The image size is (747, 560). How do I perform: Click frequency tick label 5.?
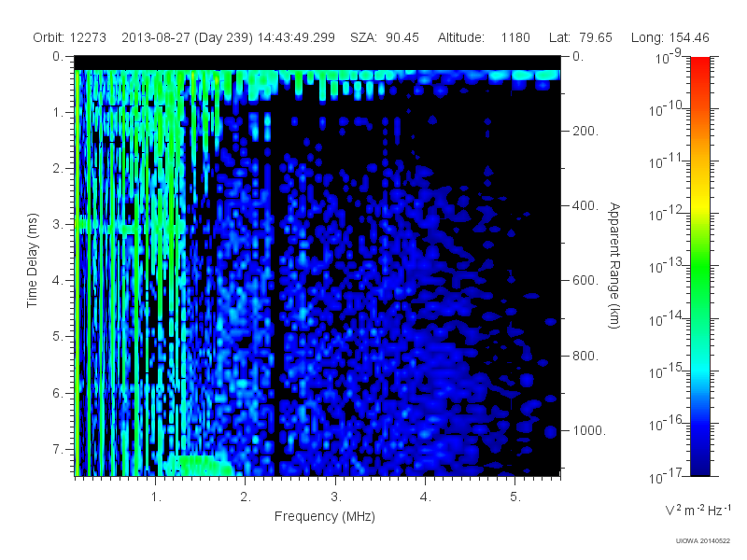(515, 497)
